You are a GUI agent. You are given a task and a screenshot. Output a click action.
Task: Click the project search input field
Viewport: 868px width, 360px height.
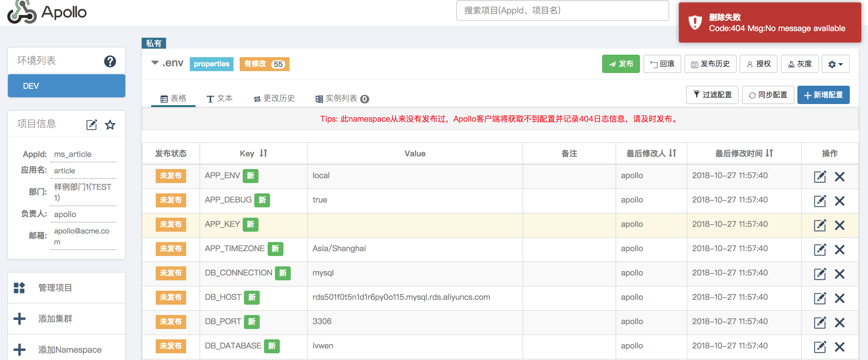click(562, 10)
